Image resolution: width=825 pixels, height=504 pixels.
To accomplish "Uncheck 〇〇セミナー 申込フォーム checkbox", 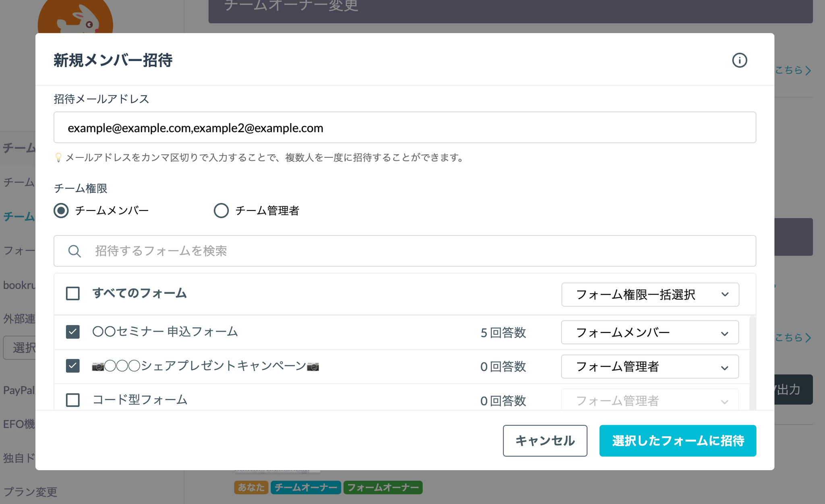I will 73,332.
